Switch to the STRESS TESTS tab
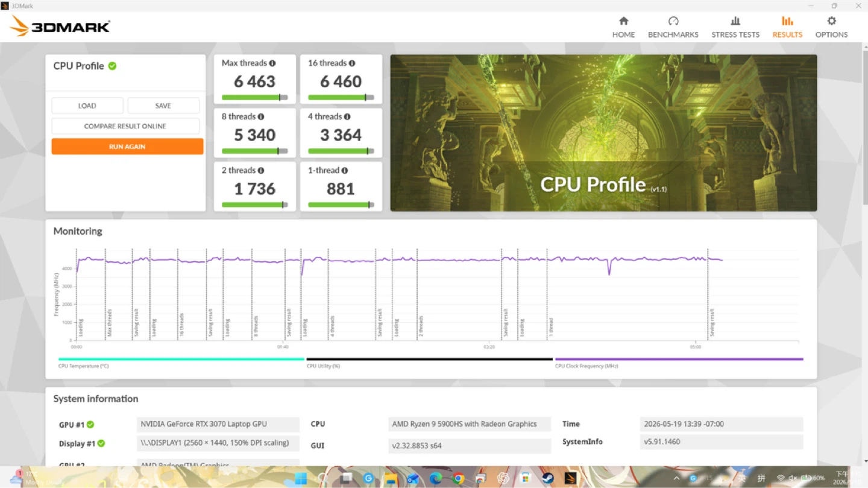This screenshot has height=488, width=868. click(x=735, y=28)
